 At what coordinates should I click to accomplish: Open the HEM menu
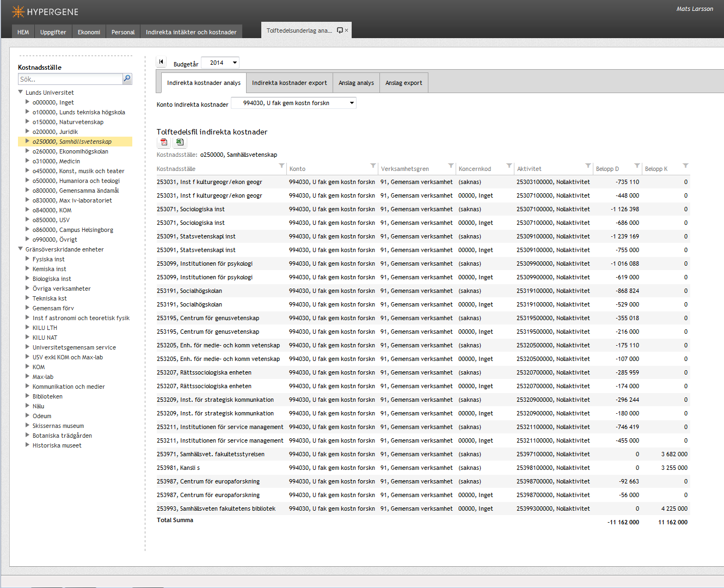click(23, 32)
